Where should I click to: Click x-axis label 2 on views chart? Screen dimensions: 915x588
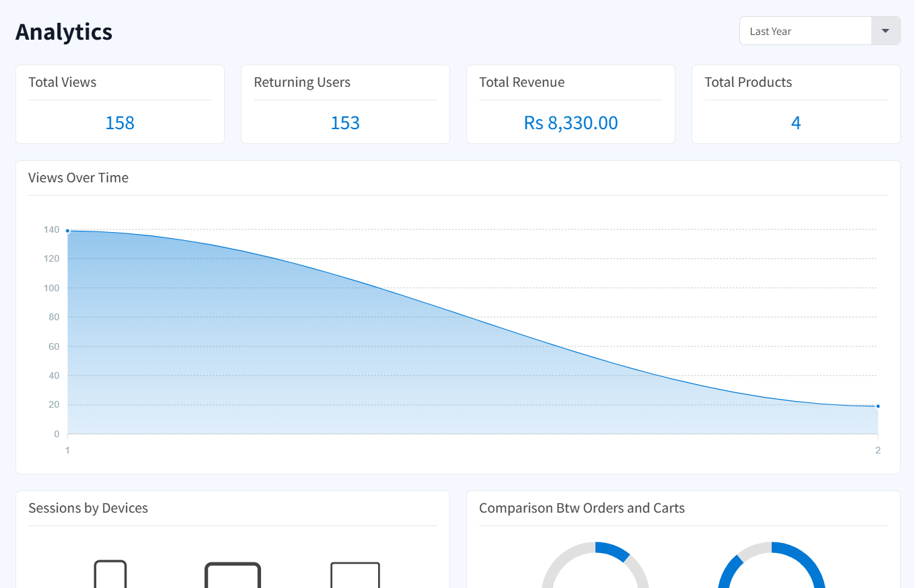[x=877, y=450]
